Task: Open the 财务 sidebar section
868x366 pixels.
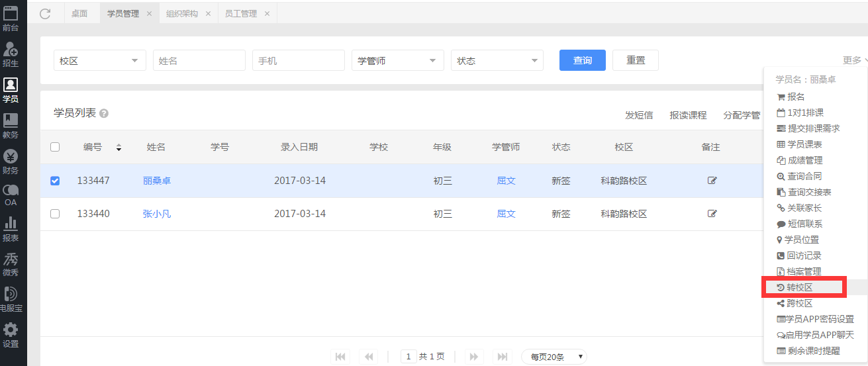Action: click(x=11, y=161)
